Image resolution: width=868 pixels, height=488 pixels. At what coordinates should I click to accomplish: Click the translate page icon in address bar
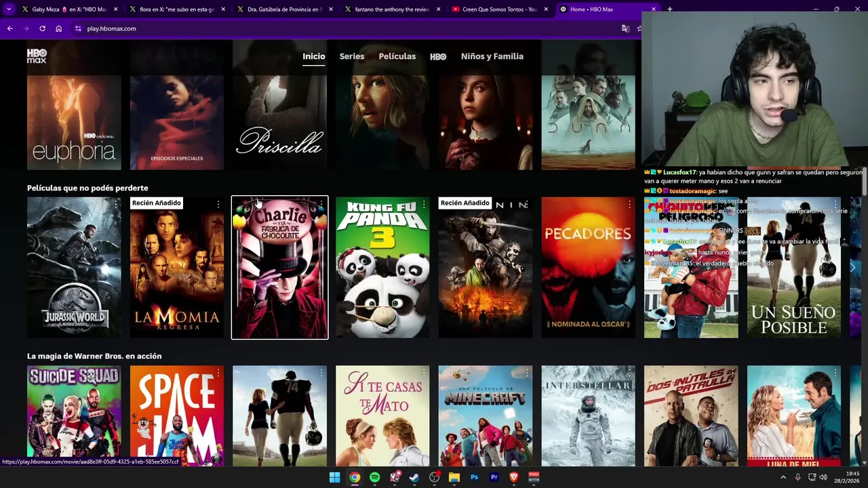(625, 28)
